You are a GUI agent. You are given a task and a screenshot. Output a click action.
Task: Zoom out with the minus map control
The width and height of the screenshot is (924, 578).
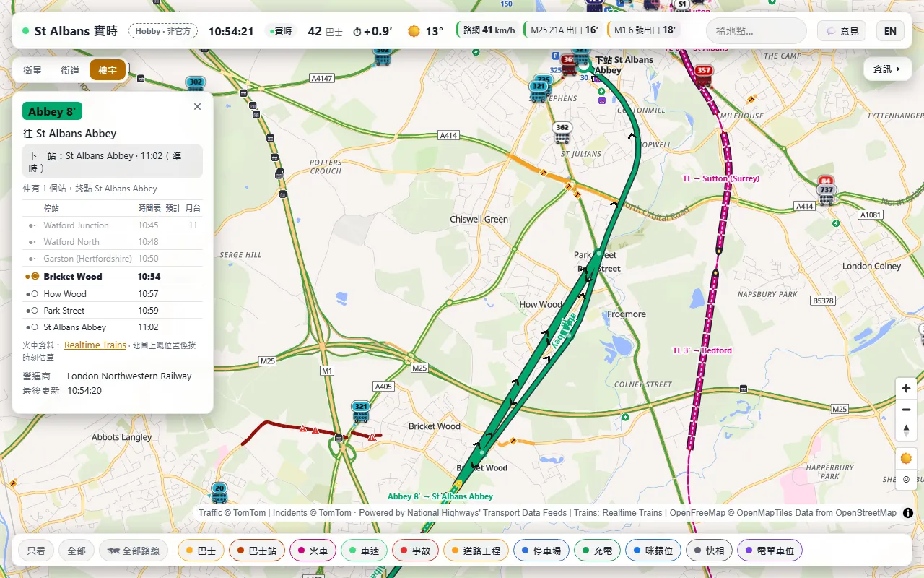[906, 410]
